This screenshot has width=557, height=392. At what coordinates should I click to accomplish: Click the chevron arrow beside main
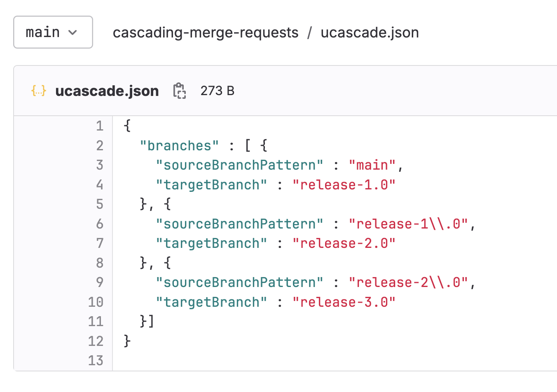tap(73, 33)
